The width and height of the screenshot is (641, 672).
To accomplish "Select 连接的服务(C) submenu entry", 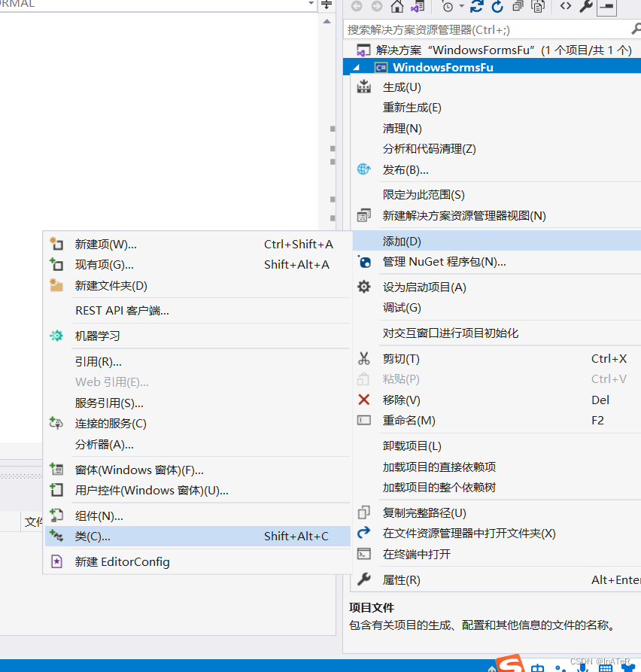I will point(198,424).
